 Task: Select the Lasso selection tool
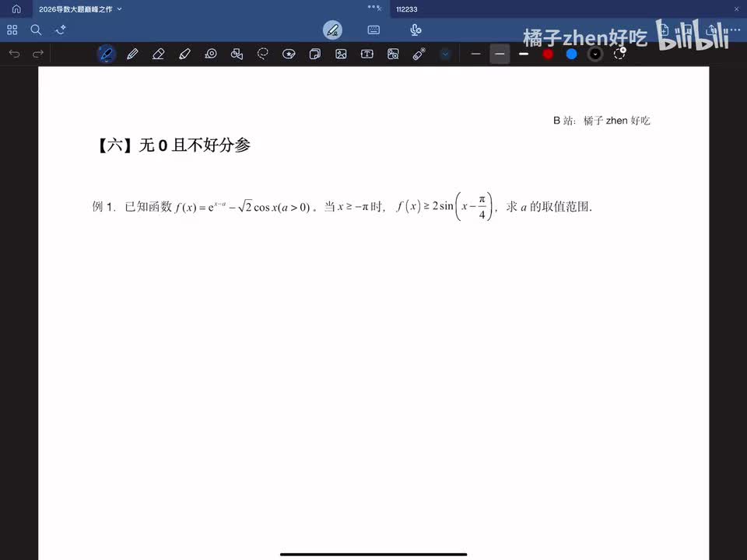pos(262,54)
